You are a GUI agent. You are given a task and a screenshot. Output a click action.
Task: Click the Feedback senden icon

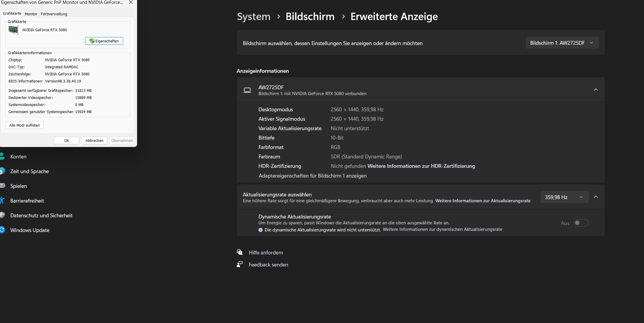click(240, 264)
